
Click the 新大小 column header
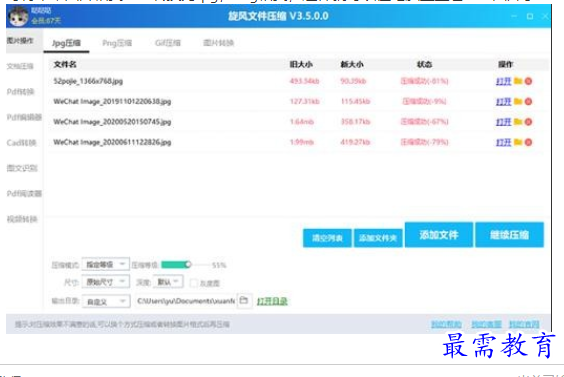coord(352,64)
